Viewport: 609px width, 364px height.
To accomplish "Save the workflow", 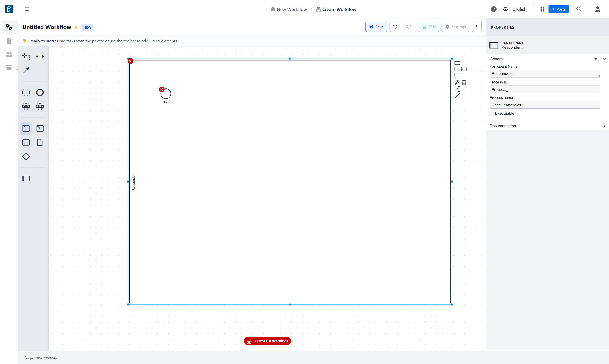I will click(376, 27).
